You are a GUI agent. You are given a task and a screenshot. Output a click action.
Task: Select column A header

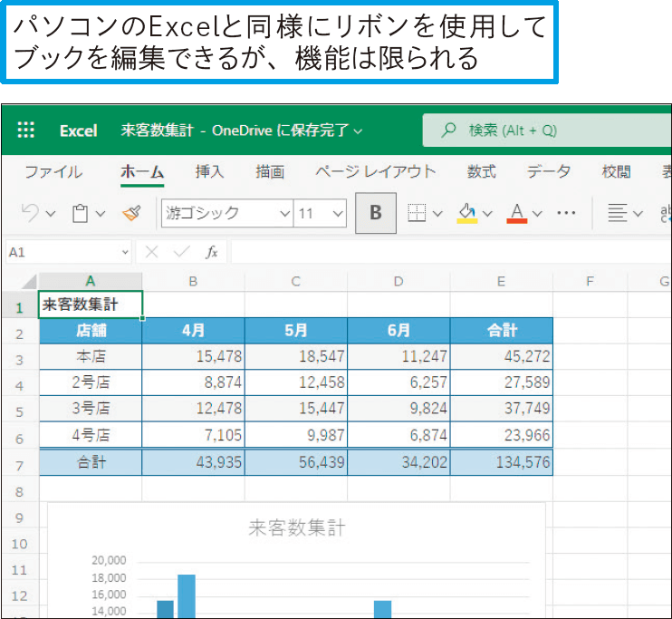[91, 281]
